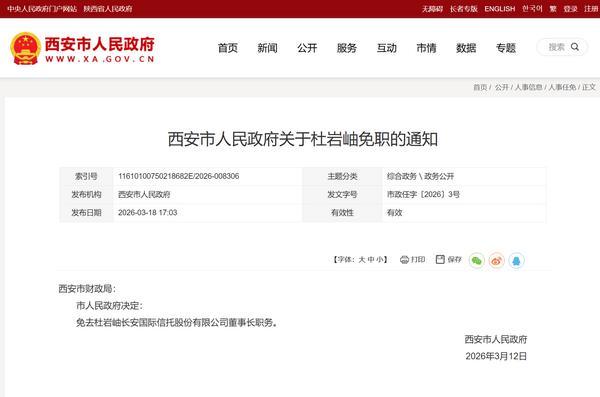The width and height of the screenshot is (600, 397).
Task: Open the 专题 nav menu
Action: (506, 48)
